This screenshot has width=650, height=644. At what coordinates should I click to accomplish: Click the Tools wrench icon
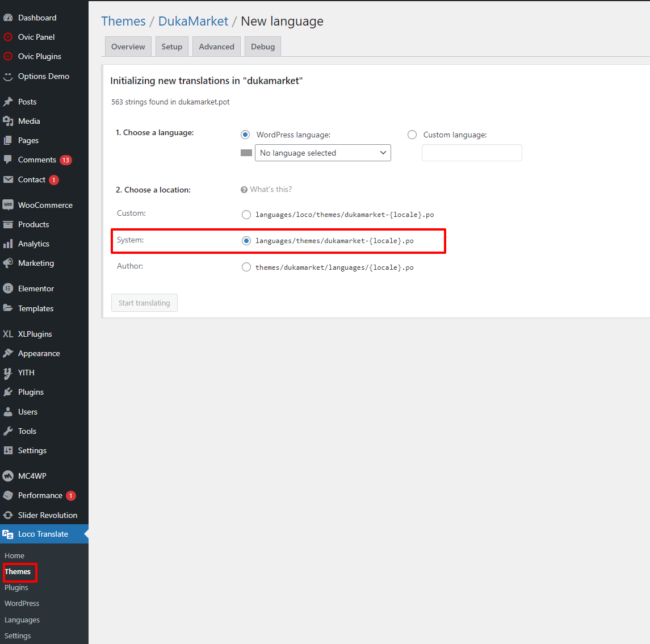tap(8, 431)
